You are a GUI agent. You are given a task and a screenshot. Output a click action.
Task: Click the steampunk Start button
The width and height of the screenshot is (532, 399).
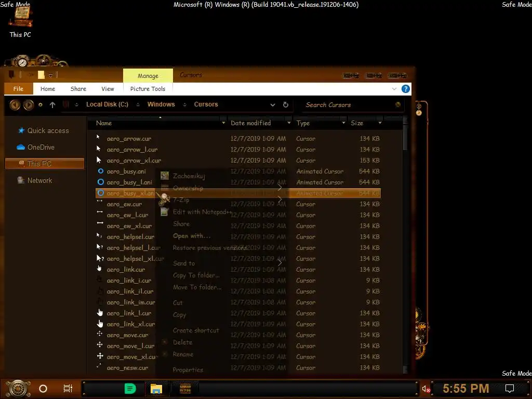[18, 389]
